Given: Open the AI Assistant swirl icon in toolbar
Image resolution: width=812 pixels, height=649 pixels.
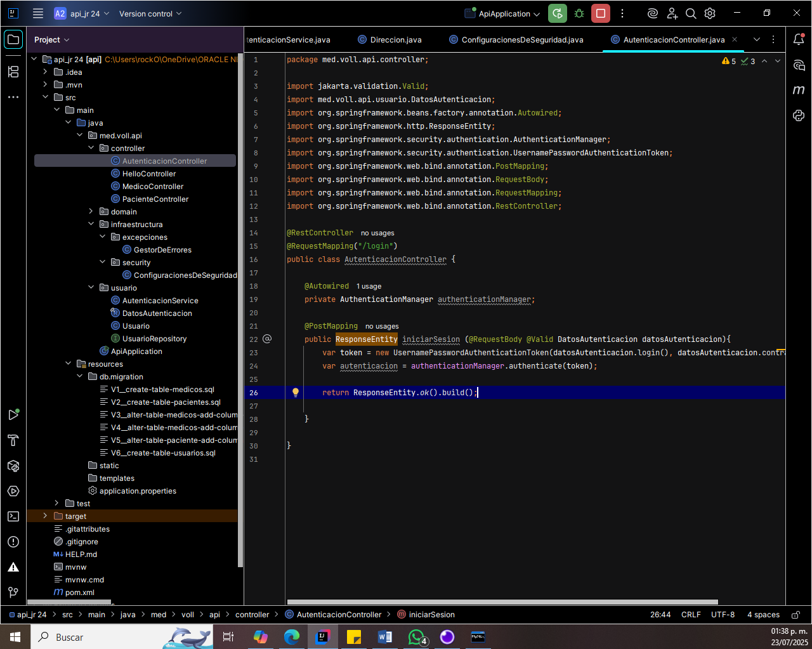Looking at the screenshot, I should [653, 13].
